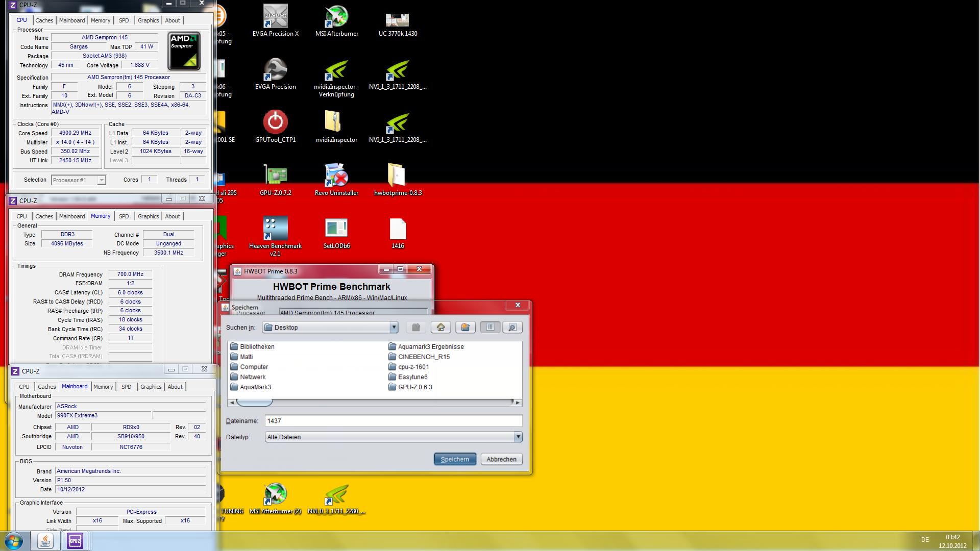The image size is (980, 551).
Task: Switch to details view in Speichern dialog
Action: (x=512, y=327)
